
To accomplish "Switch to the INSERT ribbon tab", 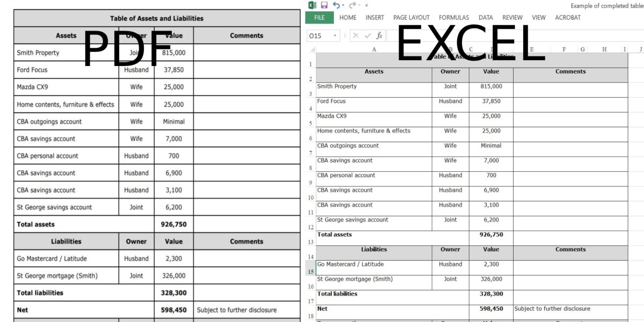I will click(x=375, y=18).
